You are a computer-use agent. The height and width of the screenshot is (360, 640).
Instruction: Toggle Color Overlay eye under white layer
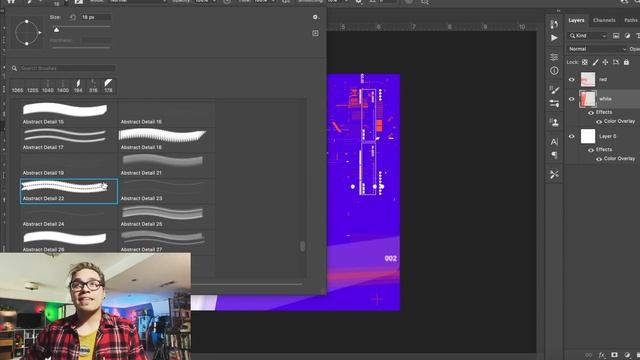599,122
